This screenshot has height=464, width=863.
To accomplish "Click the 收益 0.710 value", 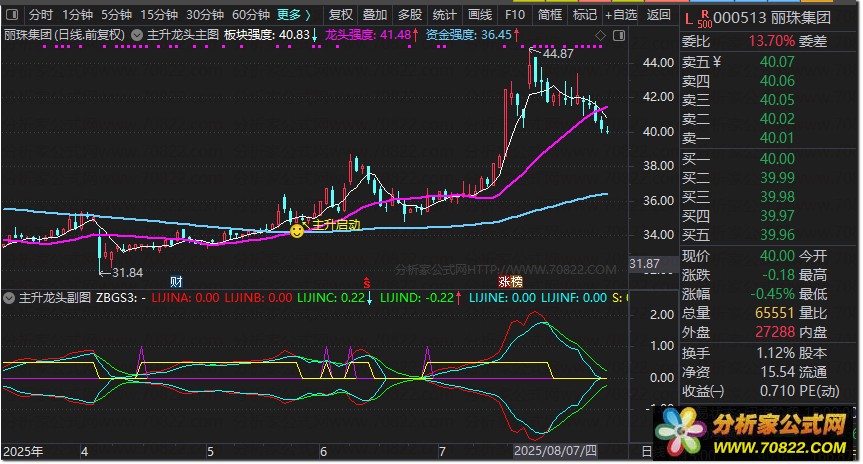I will click(x=778, y=391).
